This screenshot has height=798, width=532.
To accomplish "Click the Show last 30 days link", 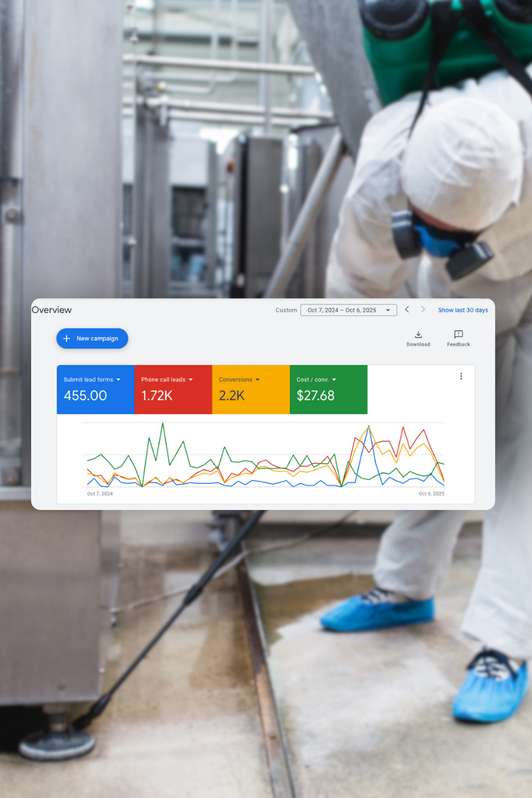I will 463,310.
